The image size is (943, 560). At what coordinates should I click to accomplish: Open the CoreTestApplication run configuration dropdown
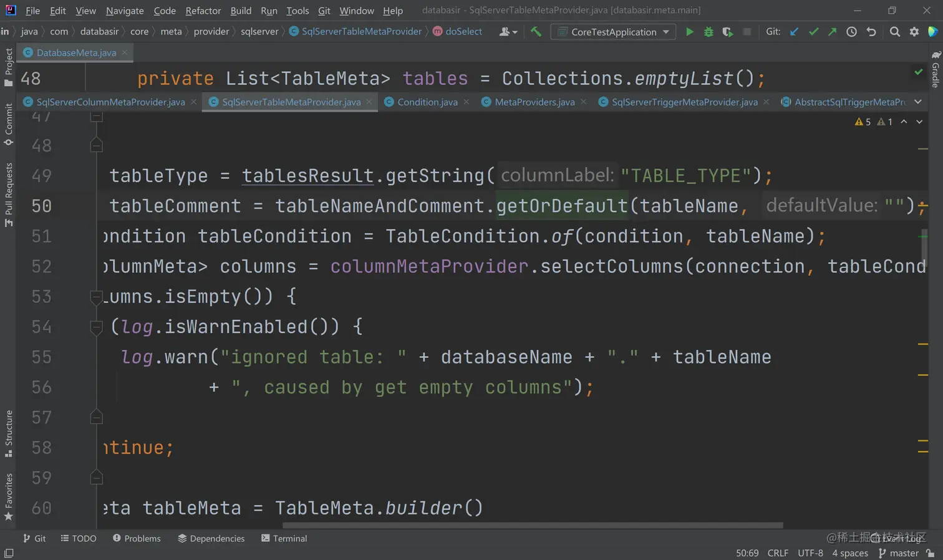[614, 32]
